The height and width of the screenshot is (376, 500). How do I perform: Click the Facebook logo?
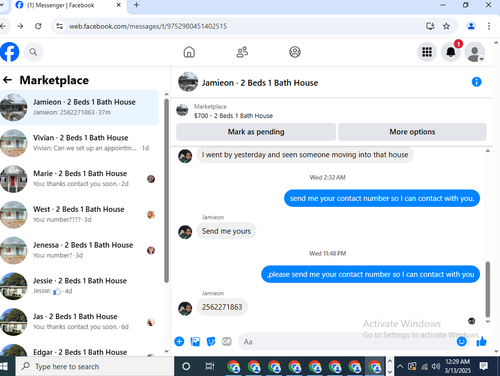(9, 52)
